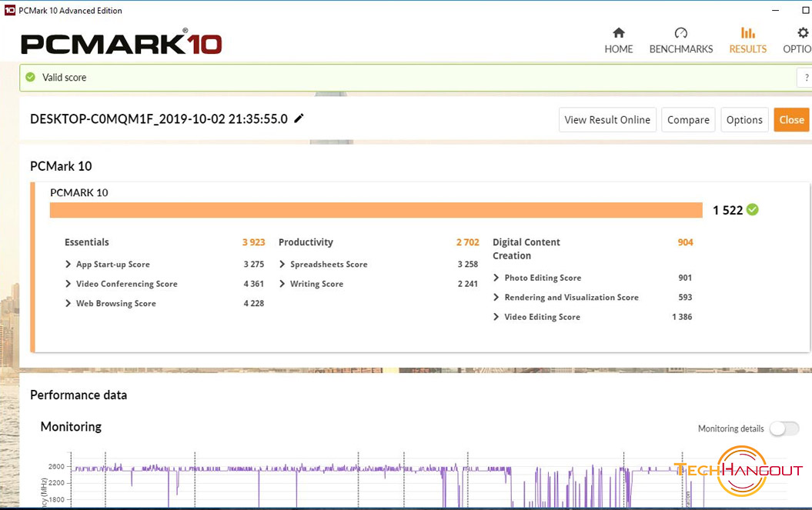Click the Video Conferencing value 4 361

coord(254,284)
